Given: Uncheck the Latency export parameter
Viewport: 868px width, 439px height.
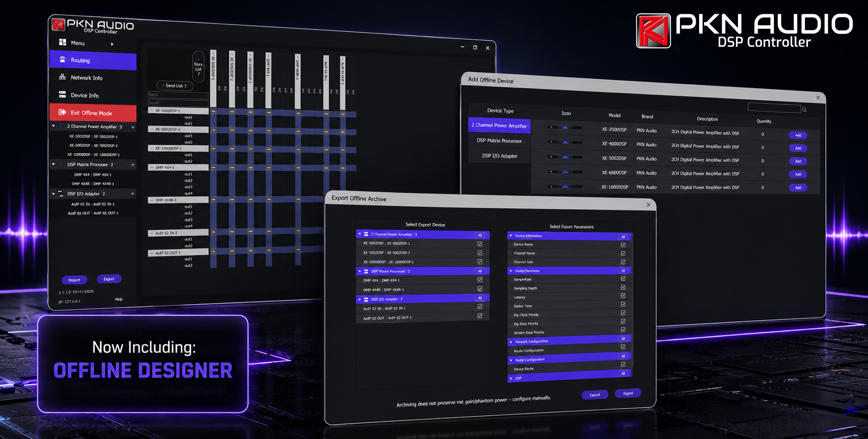Looking at the screenshot, I should coord(623,296).
